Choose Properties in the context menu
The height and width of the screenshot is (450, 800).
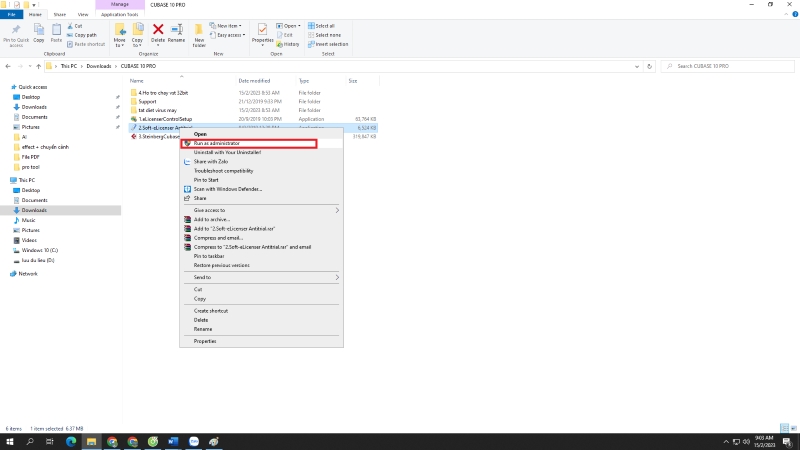pos(261,341)
